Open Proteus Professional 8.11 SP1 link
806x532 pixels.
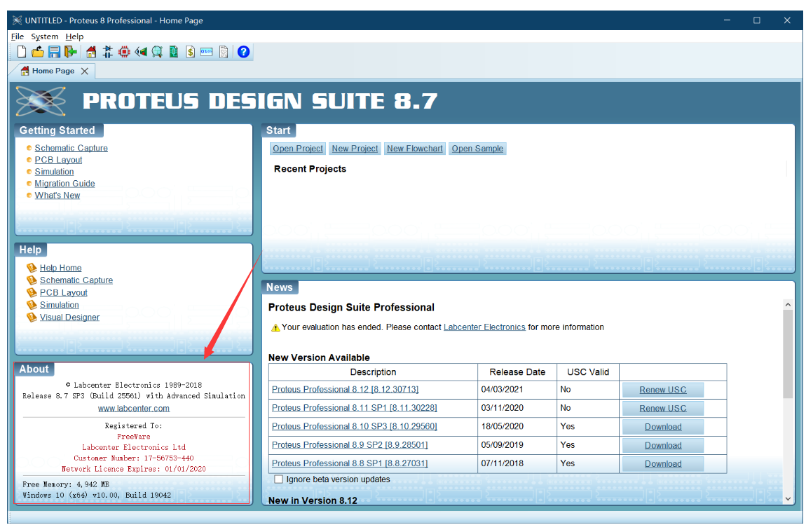click(x=354, y=408)
